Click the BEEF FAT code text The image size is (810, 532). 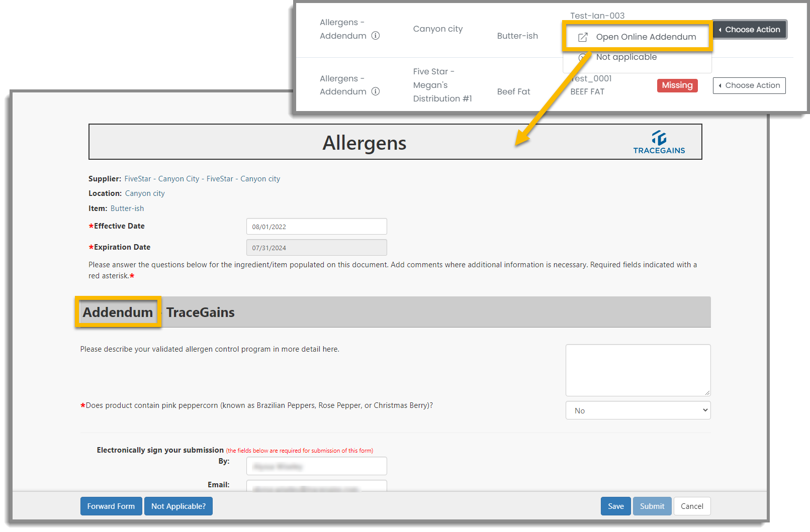coord(587,91)
